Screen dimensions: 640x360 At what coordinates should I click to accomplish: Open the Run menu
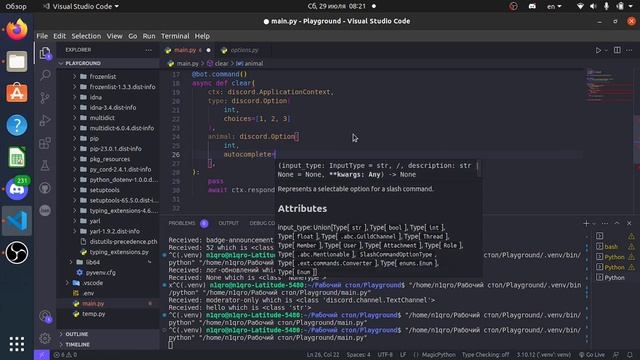coord(149,36)
